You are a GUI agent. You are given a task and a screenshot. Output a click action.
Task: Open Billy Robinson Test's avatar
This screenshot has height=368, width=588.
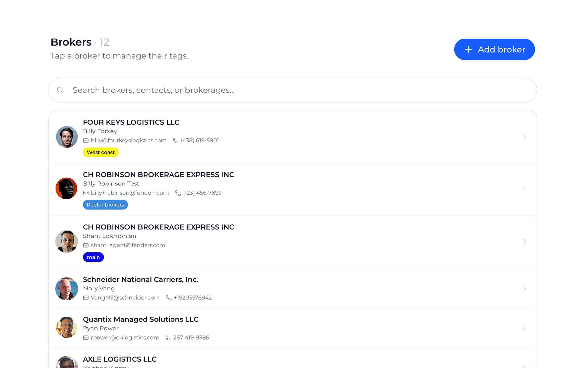click(x=66, y=188)
